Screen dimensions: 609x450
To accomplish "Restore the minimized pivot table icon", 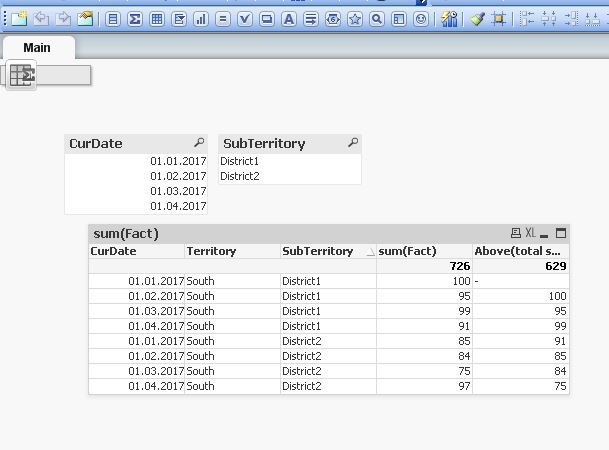I will [x=22, y=75].
